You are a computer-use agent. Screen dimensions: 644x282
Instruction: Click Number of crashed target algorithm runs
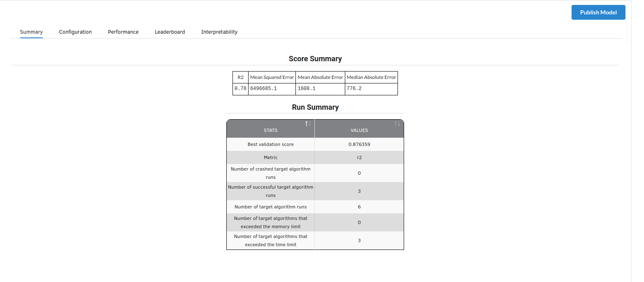coord(270,173)
